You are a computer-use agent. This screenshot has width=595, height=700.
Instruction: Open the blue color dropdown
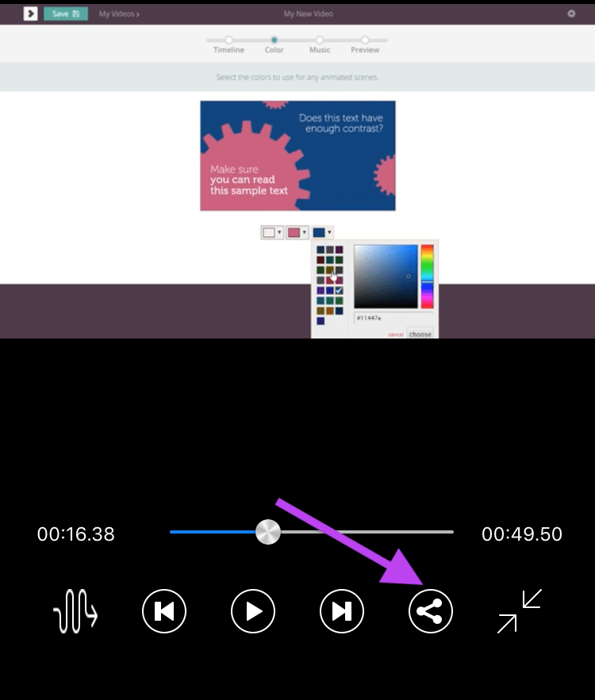(322, 232)
